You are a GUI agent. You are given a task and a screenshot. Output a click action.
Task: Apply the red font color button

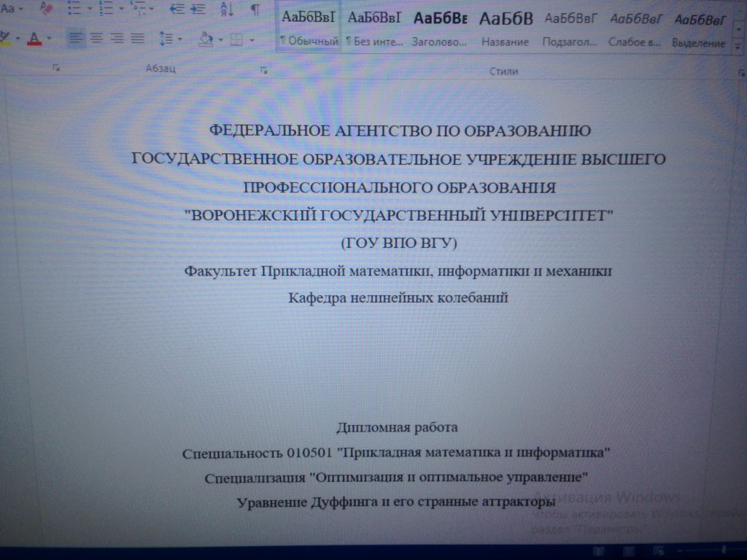tap(34, 38)
